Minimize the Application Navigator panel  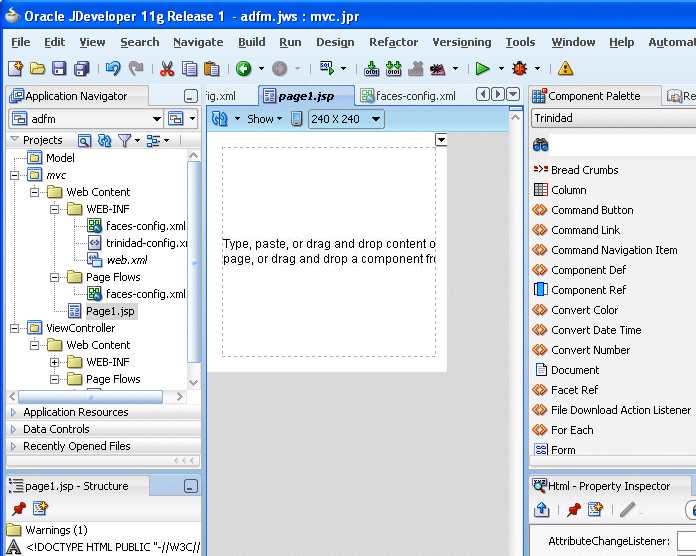click(191, 96)
